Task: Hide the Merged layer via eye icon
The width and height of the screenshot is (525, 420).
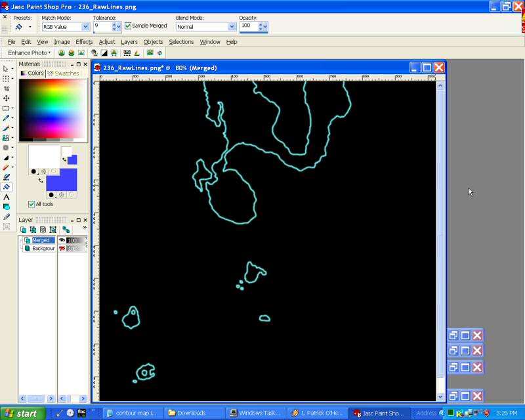Action: click(x=62, y=240)
